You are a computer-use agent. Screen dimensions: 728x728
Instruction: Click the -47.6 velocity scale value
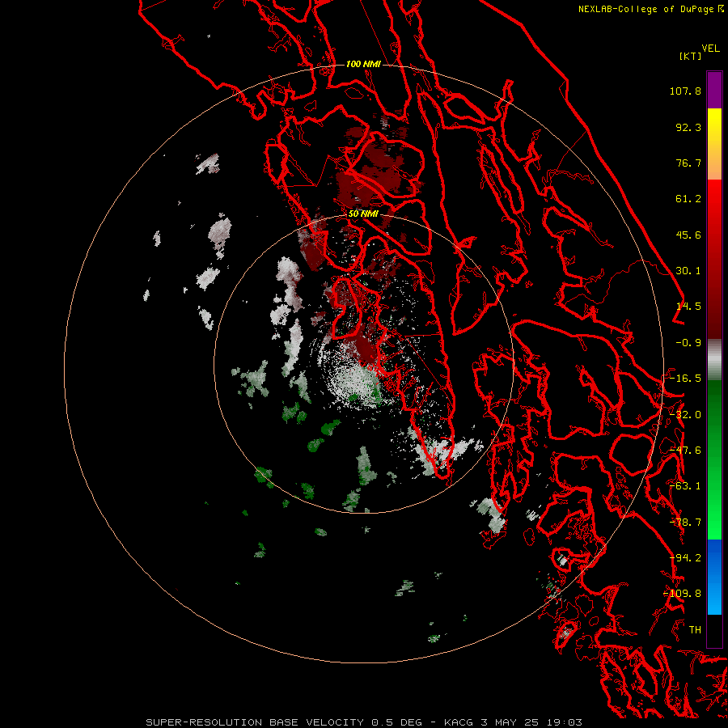pyautogui.click(x=685, y=451)
